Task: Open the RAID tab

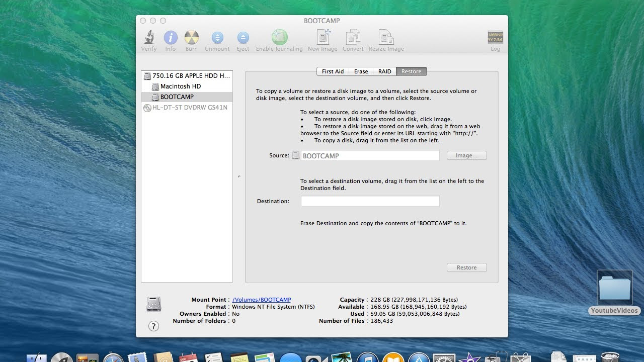Action: (x=385, y=71)
